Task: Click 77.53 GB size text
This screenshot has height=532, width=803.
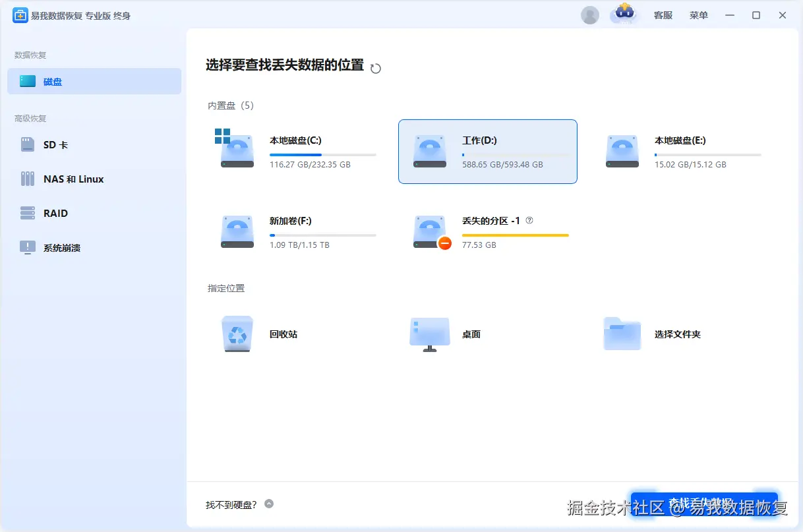Action: pos(479,245)
